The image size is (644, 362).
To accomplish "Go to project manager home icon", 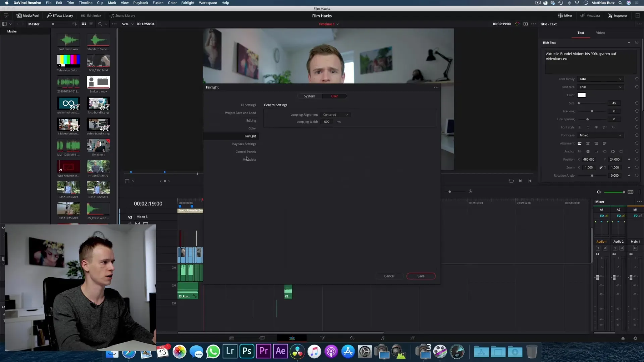I will [x=623, y=339].
